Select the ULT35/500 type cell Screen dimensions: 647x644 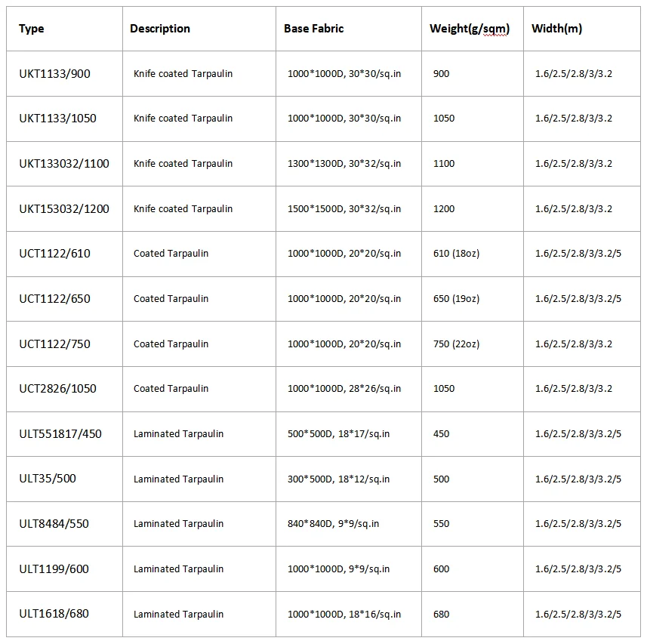(48, 479)
